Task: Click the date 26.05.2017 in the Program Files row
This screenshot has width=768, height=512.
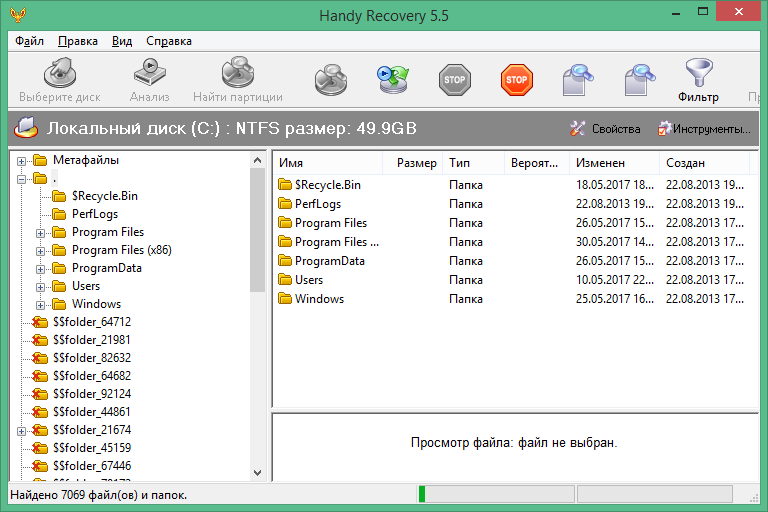Action: point(615,222)
